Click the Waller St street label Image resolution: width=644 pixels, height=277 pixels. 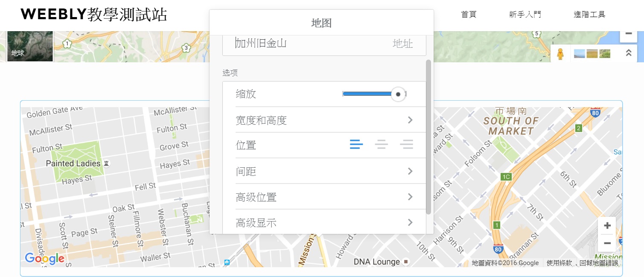(x=155, y=257)
